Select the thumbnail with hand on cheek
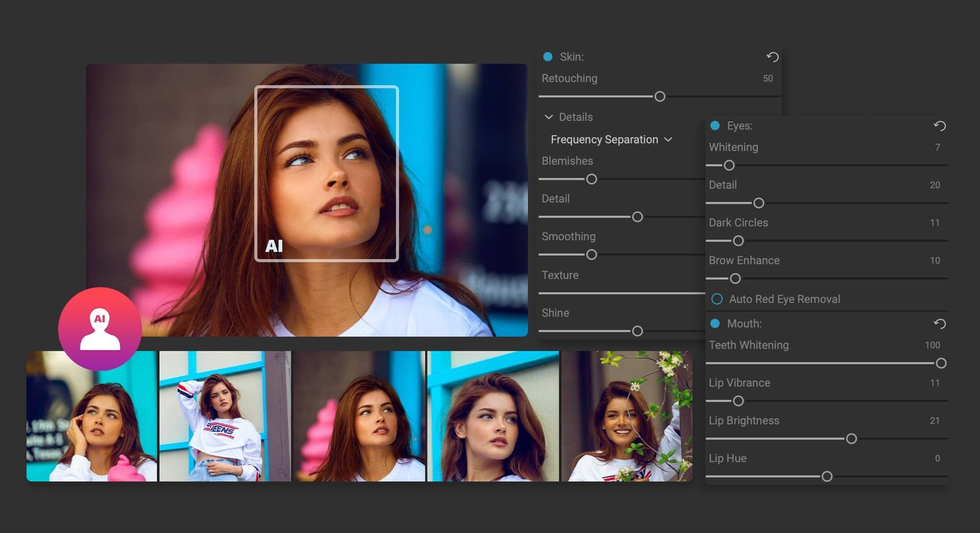980x533 pixels. click(x=92, y=416)
